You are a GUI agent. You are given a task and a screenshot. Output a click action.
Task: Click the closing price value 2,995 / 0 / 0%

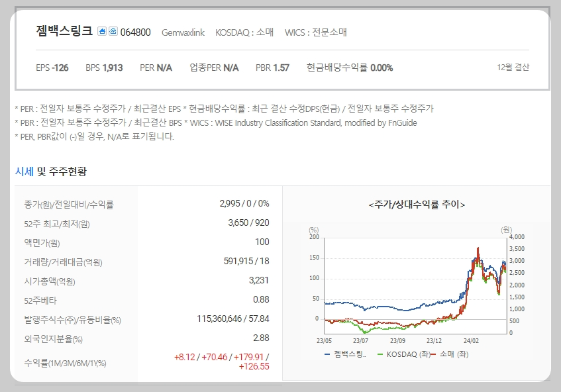pyautogui.click(x=244, y=203)
